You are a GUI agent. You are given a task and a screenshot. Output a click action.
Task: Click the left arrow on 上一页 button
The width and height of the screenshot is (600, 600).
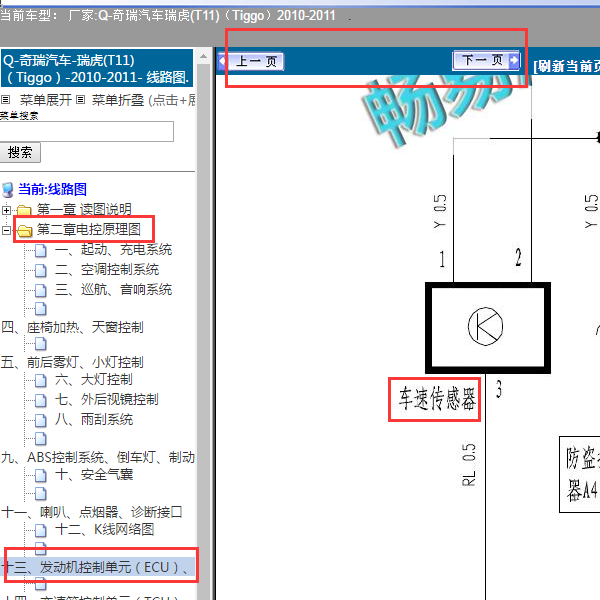pyautogui.click(x=223, y=61)
